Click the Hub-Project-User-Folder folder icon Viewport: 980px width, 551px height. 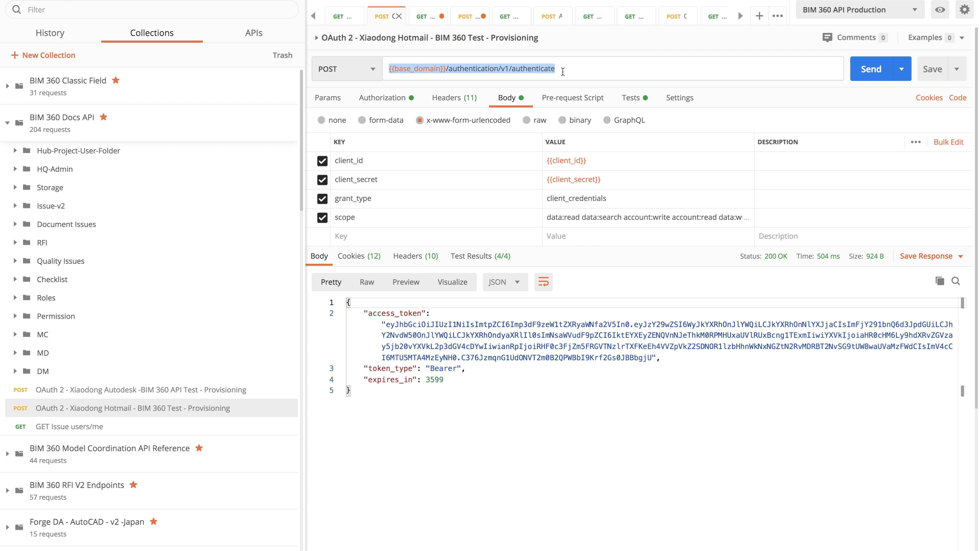point(27,151)
